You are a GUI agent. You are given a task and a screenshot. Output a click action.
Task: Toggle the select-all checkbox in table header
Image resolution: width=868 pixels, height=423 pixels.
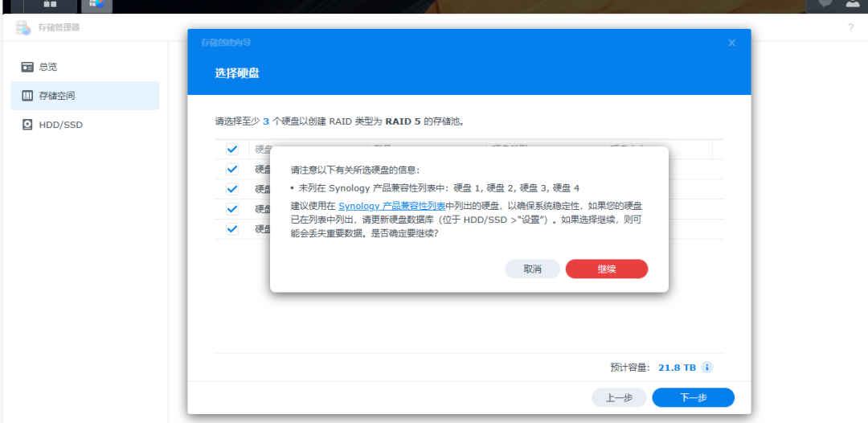click(x=232, y=150)
